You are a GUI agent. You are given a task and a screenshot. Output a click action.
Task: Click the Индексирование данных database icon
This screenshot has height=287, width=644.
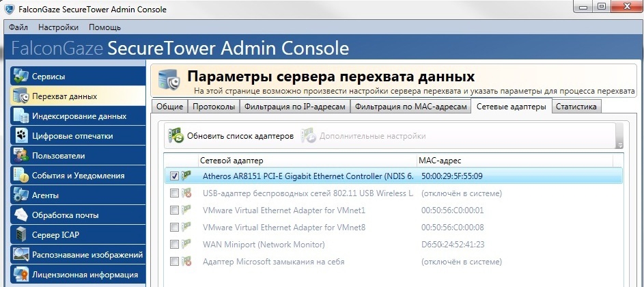[20, 116]
